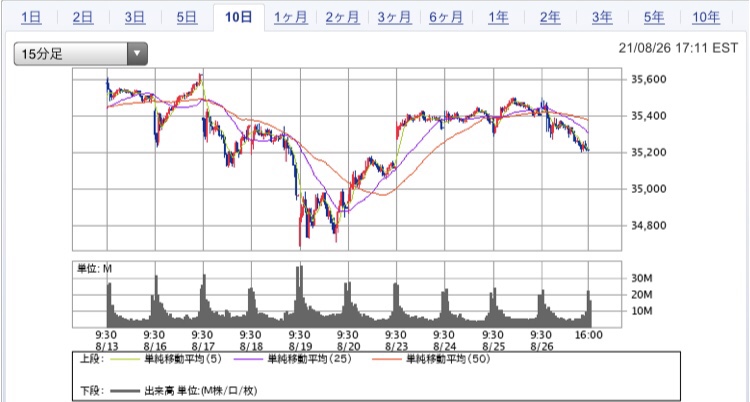Click the 35,600 price axis label
This screenshot has width=750, height=402.
pos(648,79)
